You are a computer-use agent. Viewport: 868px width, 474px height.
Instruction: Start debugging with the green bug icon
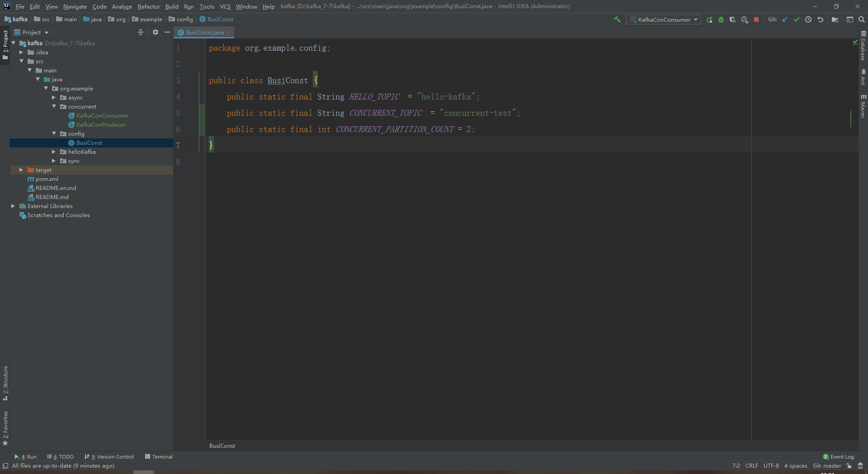[721, 19]
